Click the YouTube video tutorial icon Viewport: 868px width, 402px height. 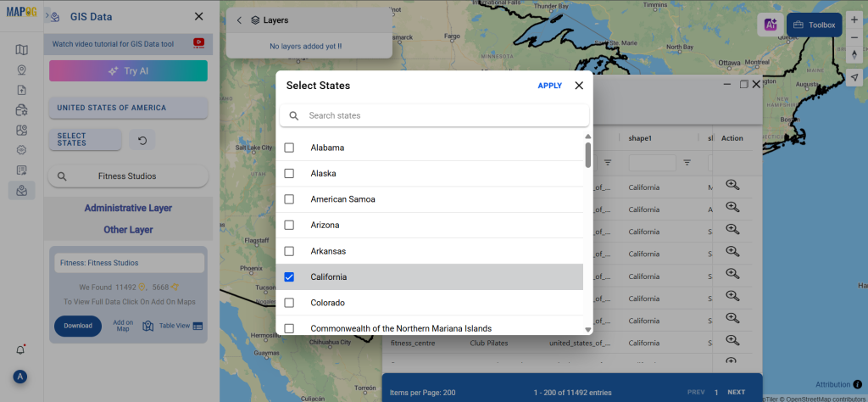coord(198,42)
